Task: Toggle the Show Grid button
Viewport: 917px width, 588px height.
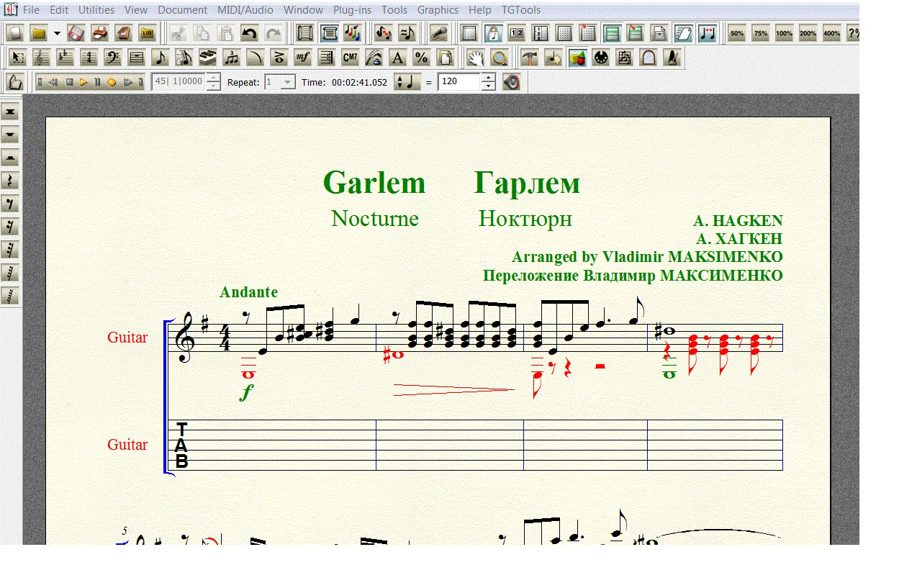Action: (x=564, y=33)
